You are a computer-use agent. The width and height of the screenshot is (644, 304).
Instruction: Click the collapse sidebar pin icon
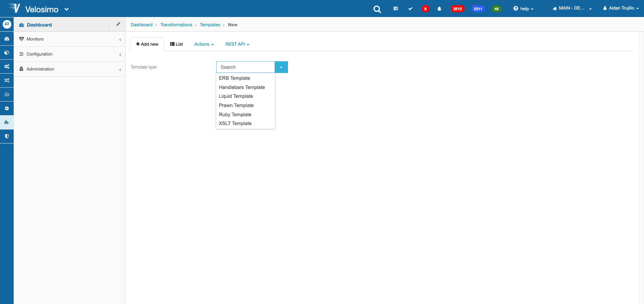[x=118, y=24]
